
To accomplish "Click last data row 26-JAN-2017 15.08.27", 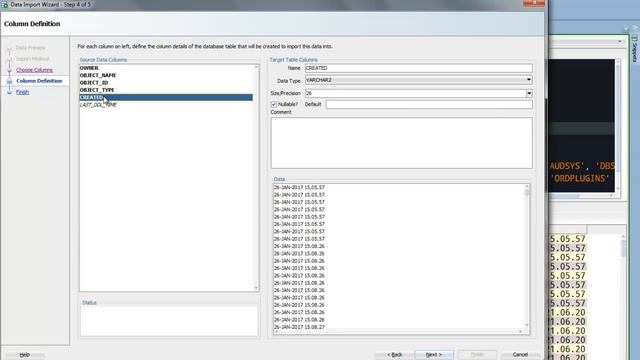I will 299,327.
